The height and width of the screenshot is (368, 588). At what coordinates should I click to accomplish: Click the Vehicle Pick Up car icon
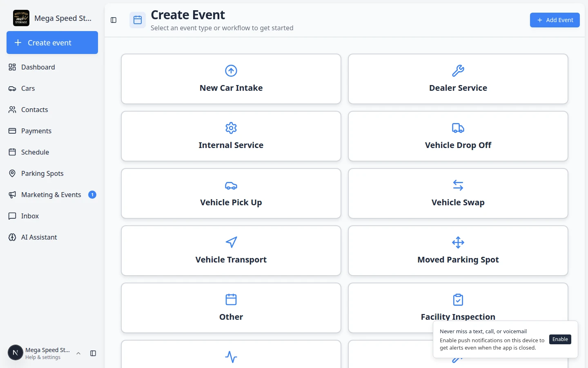pyautogui.click(x=231, y=185)
